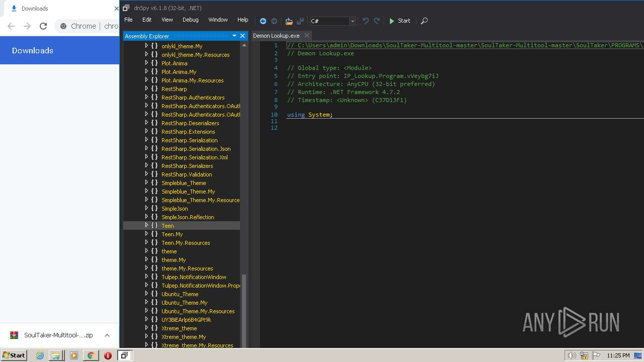644x362 pixels.
Task: Expand the Teen namespace node
Action: click(x=146, y=225)
